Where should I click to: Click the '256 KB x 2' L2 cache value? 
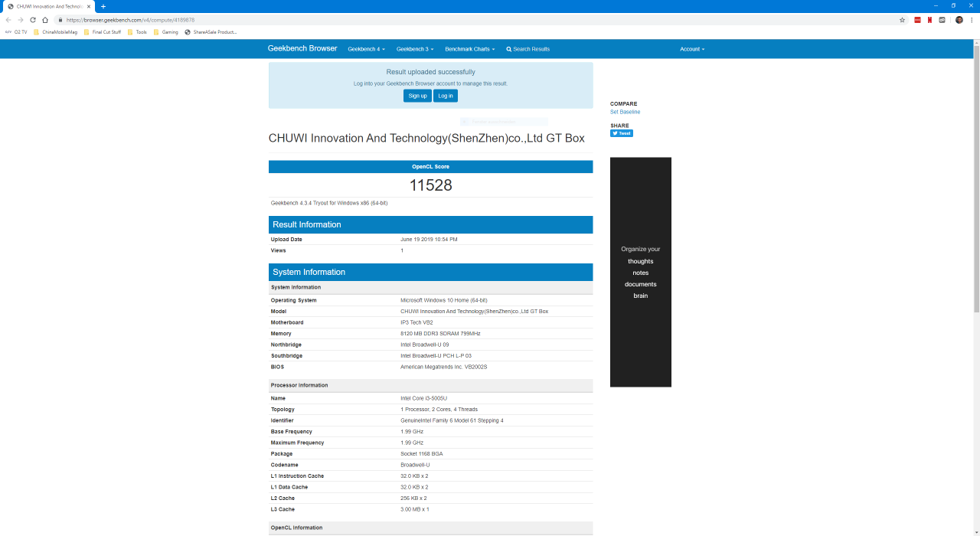pos(413,498)
